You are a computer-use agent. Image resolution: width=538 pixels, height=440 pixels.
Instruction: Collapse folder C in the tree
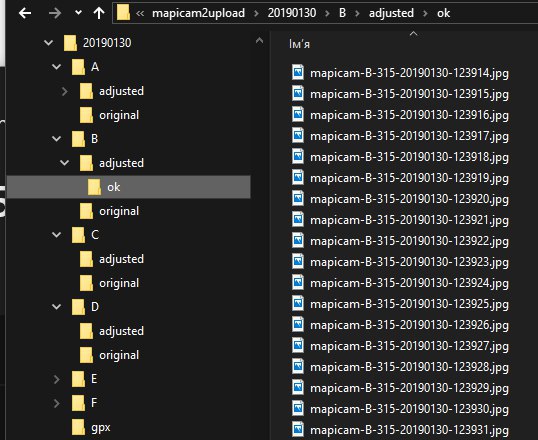tap(57, 235)
